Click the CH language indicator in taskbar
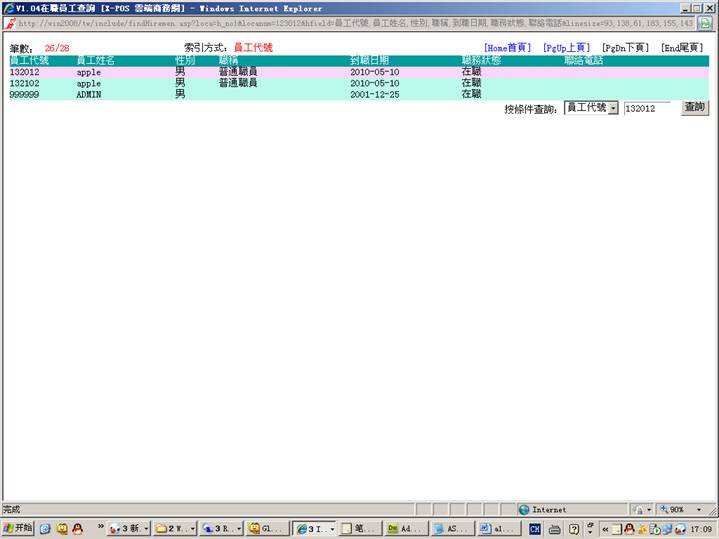 [x=535, y=528]
